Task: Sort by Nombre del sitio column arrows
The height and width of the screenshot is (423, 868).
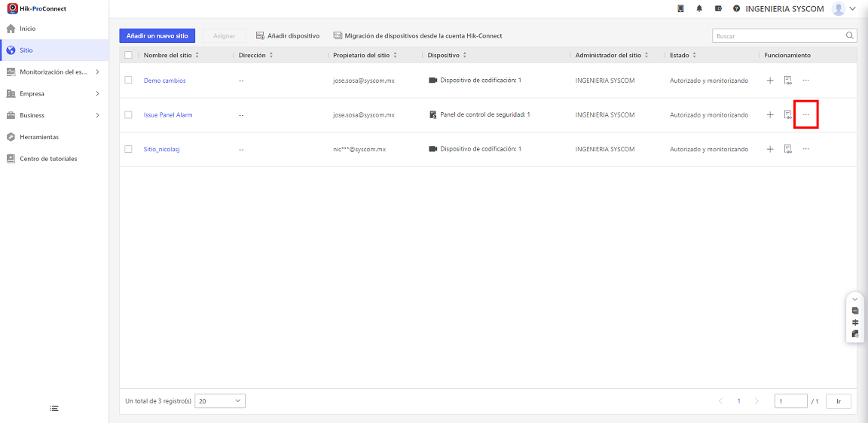Action: [x=197, y=55]
